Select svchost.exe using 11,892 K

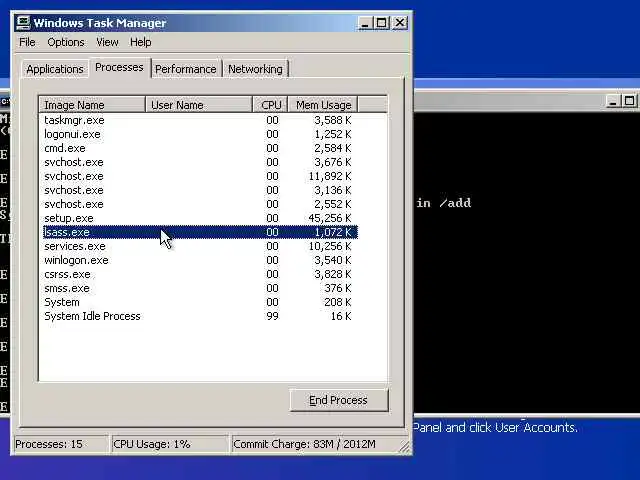[200, 176]
